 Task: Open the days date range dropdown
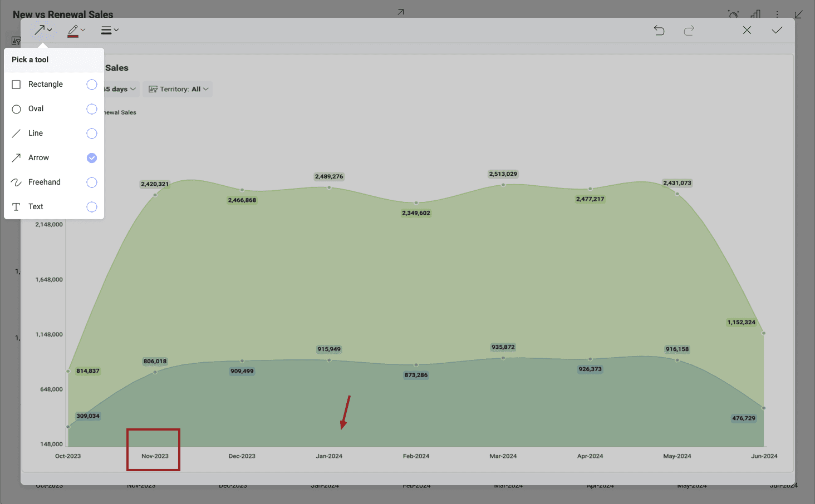[x=120, y=89]
